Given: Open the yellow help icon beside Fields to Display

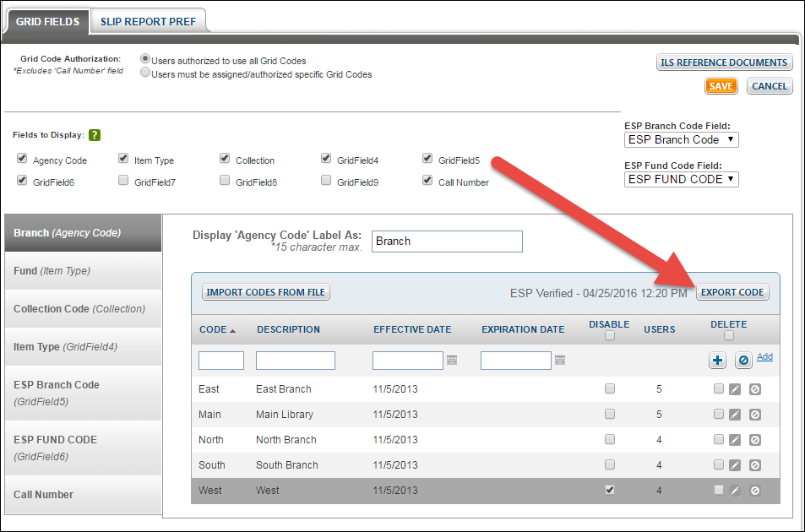Looking at the screenshot, I should point(94,134).
